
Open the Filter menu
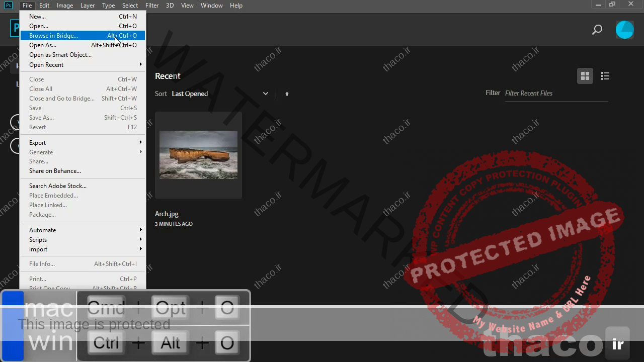point(152,5)
